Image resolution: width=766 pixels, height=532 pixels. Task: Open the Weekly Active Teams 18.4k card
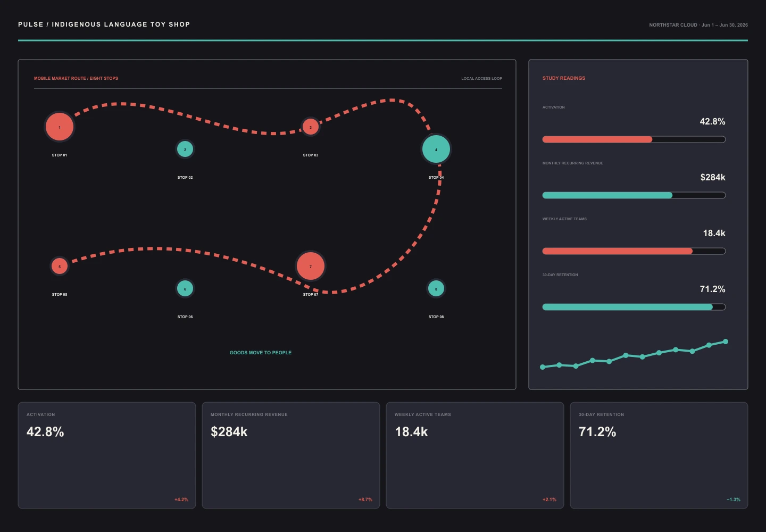[475, 455]
